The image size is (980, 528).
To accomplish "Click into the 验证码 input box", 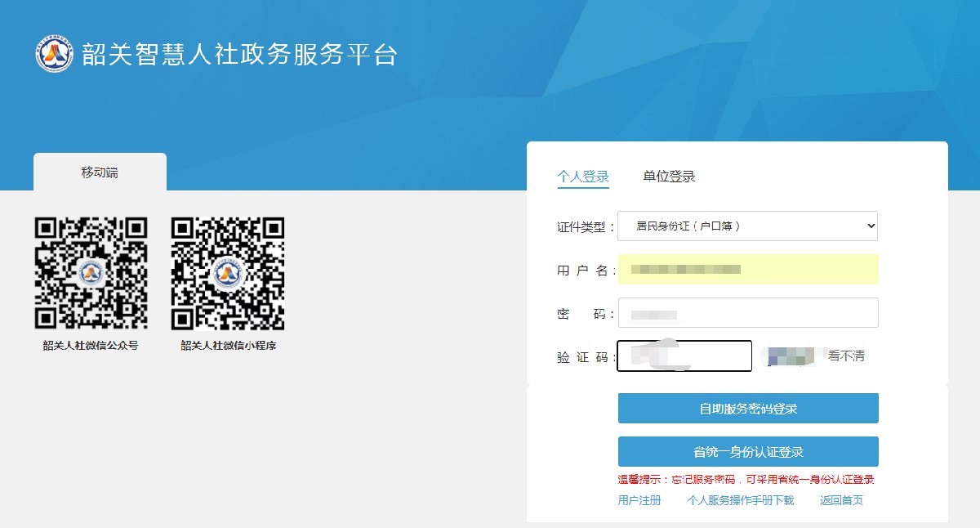I will 684,356.
